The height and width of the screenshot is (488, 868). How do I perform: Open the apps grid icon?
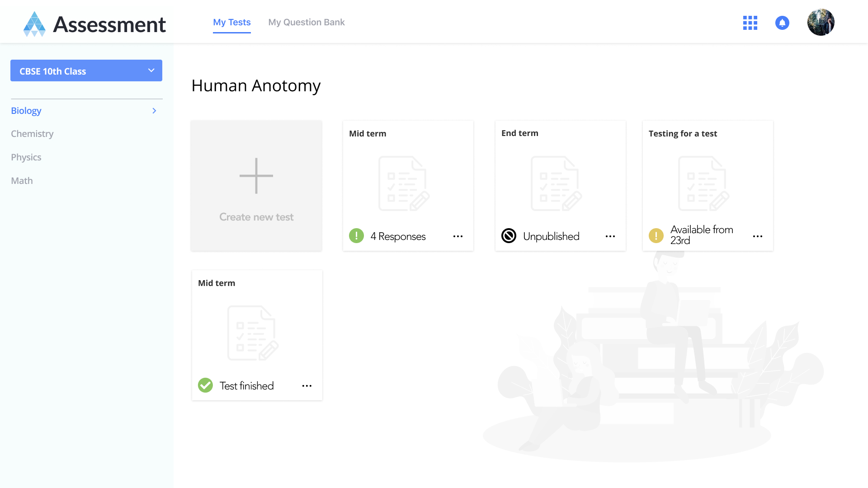click(x=750, y=23)
